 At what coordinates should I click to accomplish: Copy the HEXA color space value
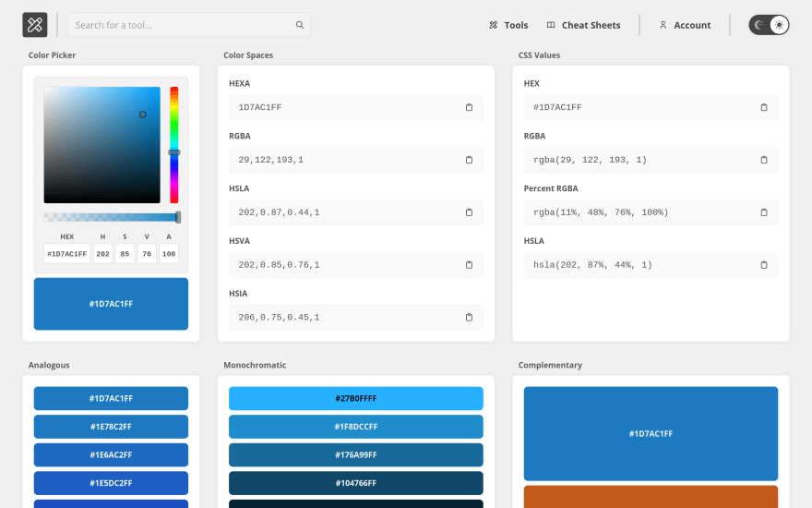click(469, 107)
